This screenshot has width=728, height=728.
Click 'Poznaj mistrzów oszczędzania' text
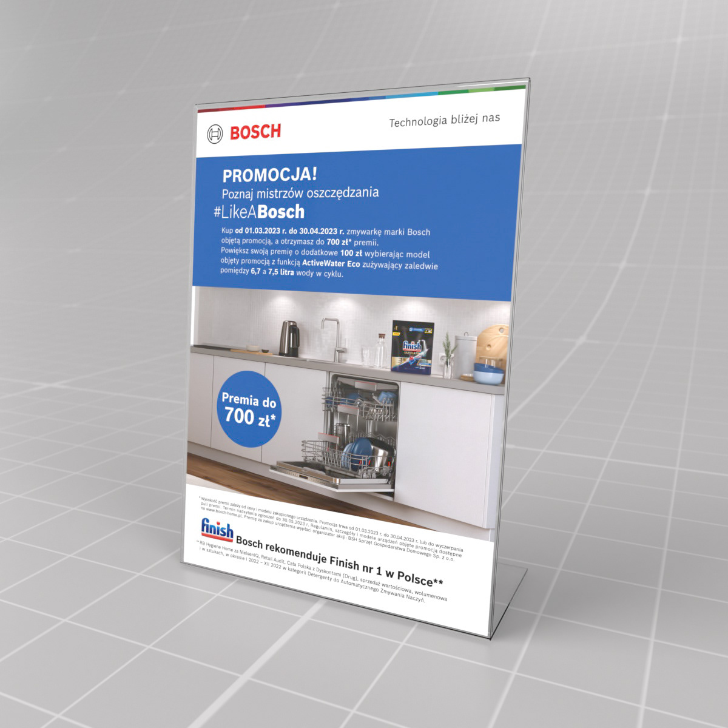(x=300, y=194)
